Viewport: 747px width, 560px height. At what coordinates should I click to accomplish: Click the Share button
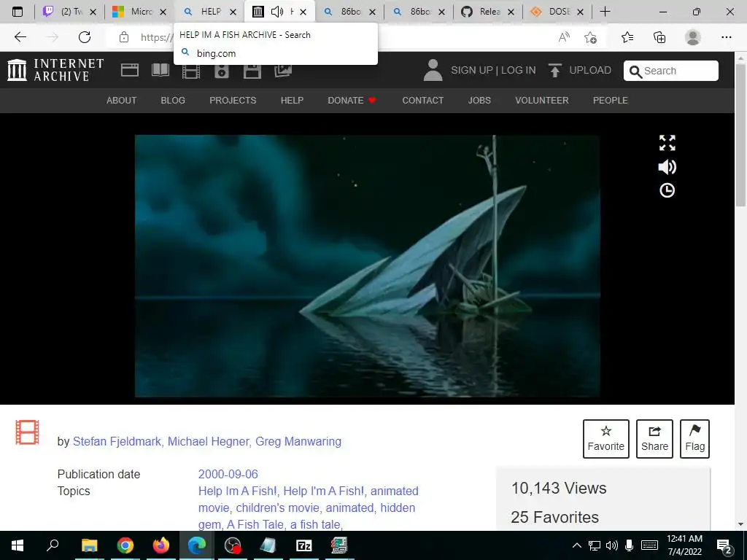[x=654, y=439]
